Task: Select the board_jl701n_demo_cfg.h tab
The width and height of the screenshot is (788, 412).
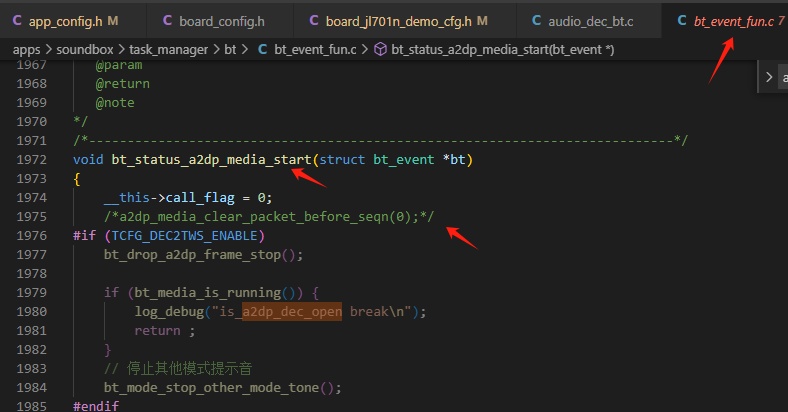Action: pos(407,21)
